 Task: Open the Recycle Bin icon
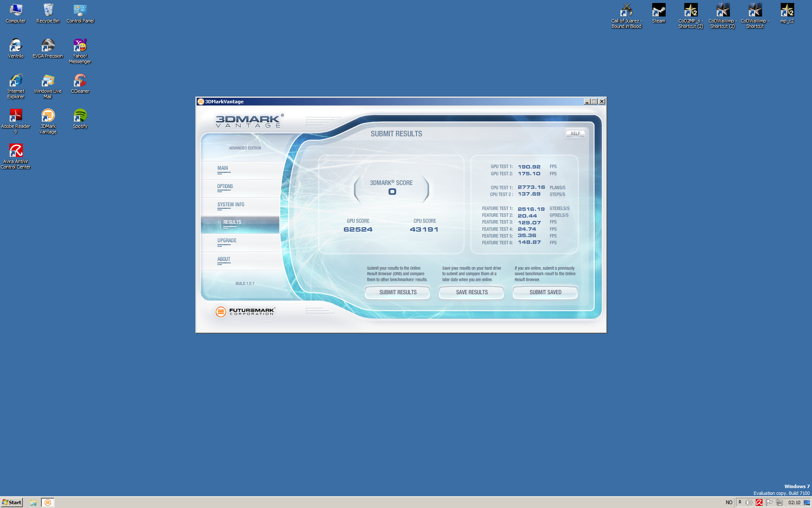point(48,14)
